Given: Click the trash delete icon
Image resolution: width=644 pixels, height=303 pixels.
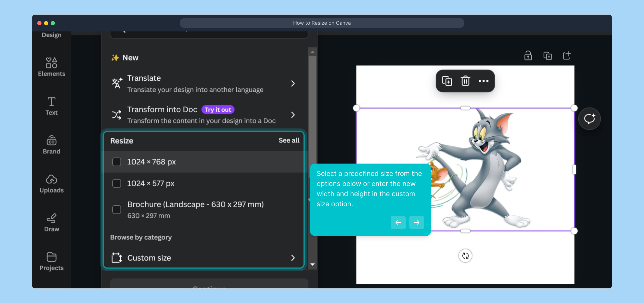Looking at the screenshot, I should (x=465, y=81).
